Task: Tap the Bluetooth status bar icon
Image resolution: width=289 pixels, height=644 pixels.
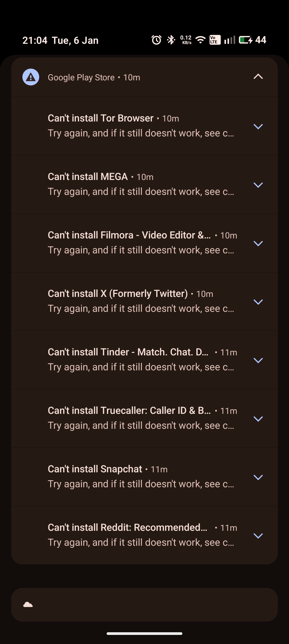Action: click(171, 40)
